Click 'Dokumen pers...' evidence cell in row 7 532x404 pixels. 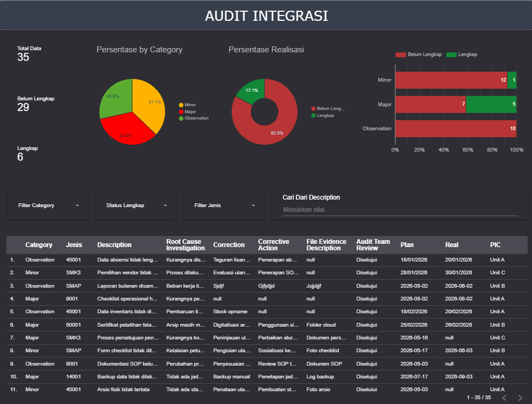pyautogui.click(x=326, y=338)
